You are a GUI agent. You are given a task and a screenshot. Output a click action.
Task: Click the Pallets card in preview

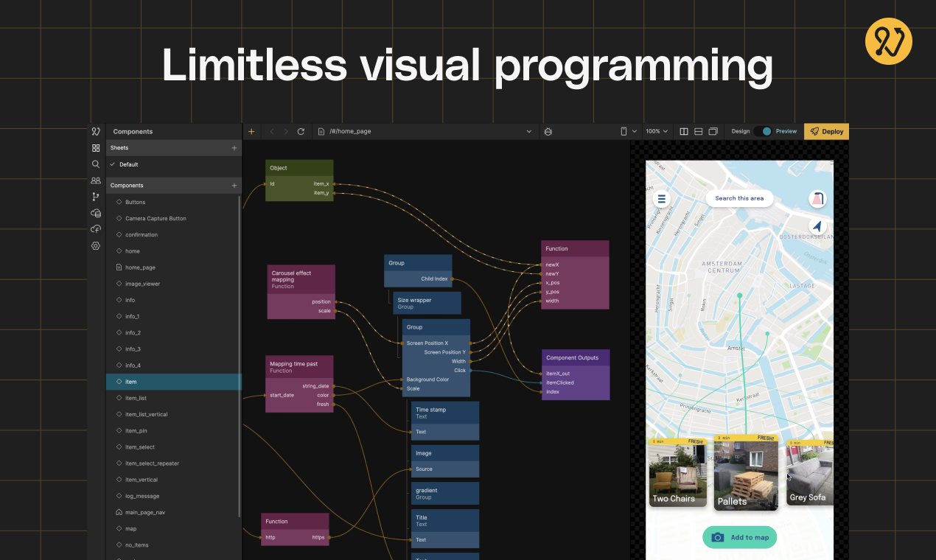[x=746, y=472]
